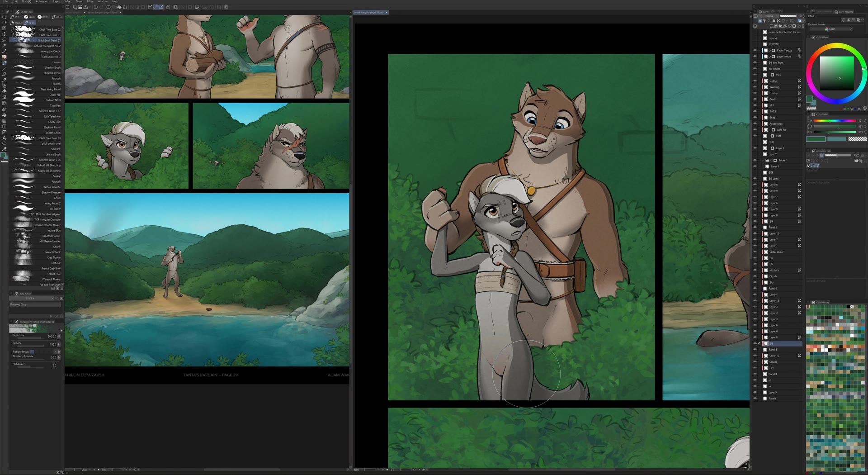Open the Animation menu
Viewport: 868px width, 475px height.
[x=42, y=1]
